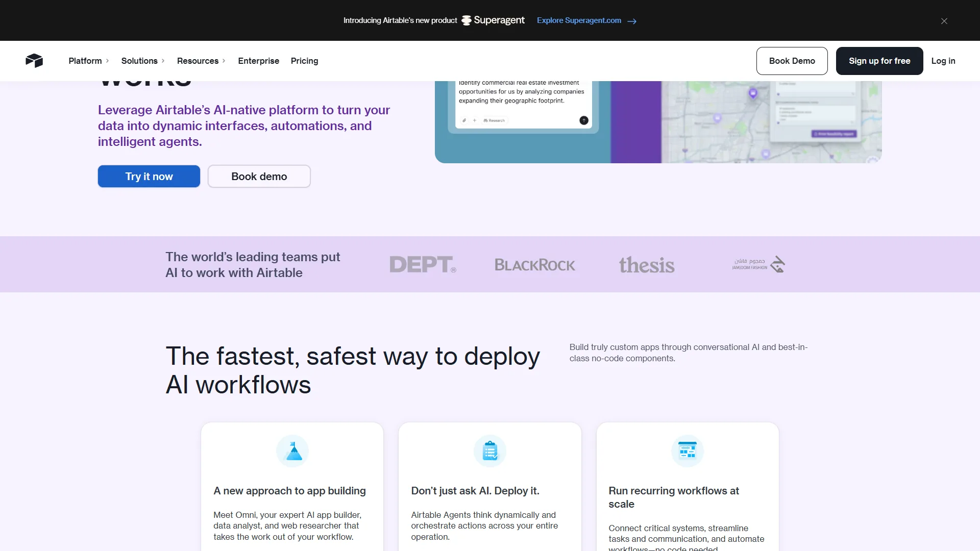The width and height of the screenshot is (980, 551).
Task: Click Sign up for free
Action: click(x=879, y=61)
